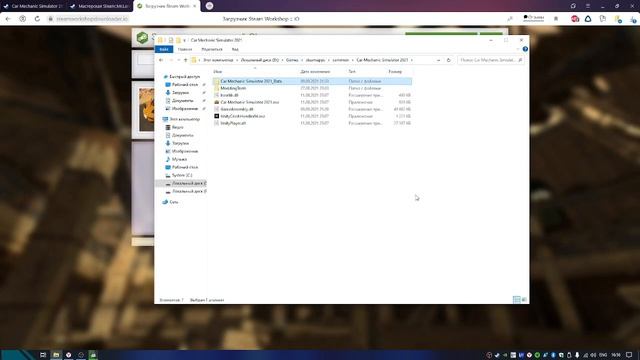640x360 pixels.
Task: Open the last Local Disk entry in navigation pane
Action: 186,191
